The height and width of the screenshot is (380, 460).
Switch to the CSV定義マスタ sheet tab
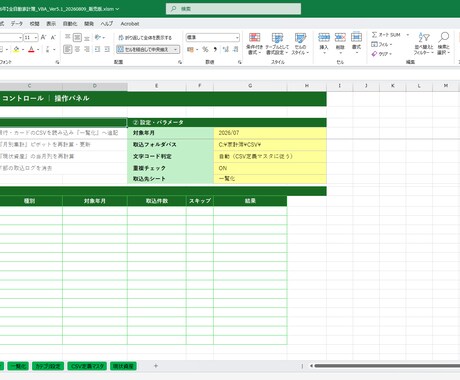tap(87, 366)
